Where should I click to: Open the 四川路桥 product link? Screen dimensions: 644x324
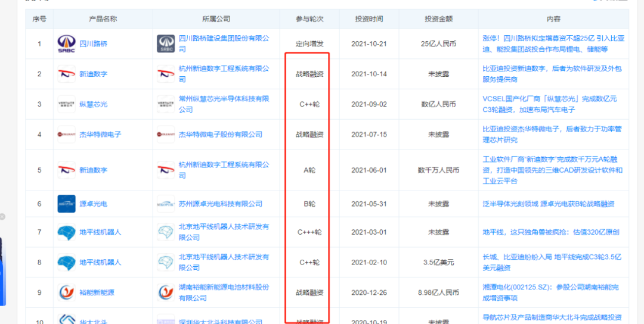(93, 43)
